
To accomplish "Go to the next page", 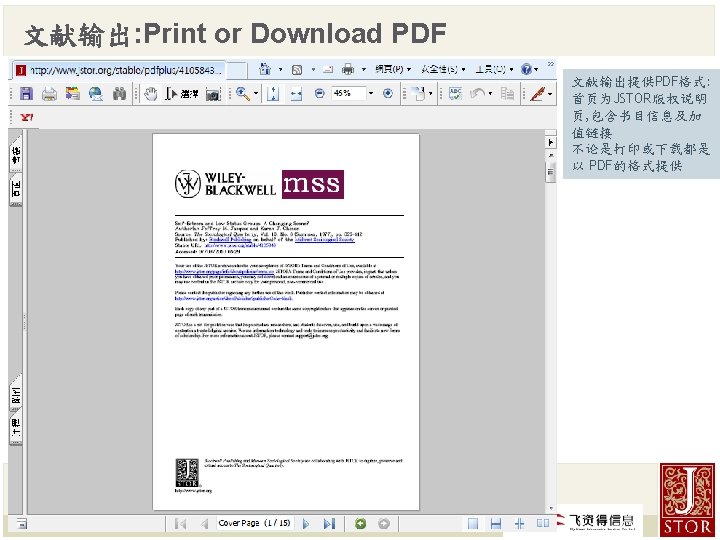I will pyautogui.click(x=306, y=523).
